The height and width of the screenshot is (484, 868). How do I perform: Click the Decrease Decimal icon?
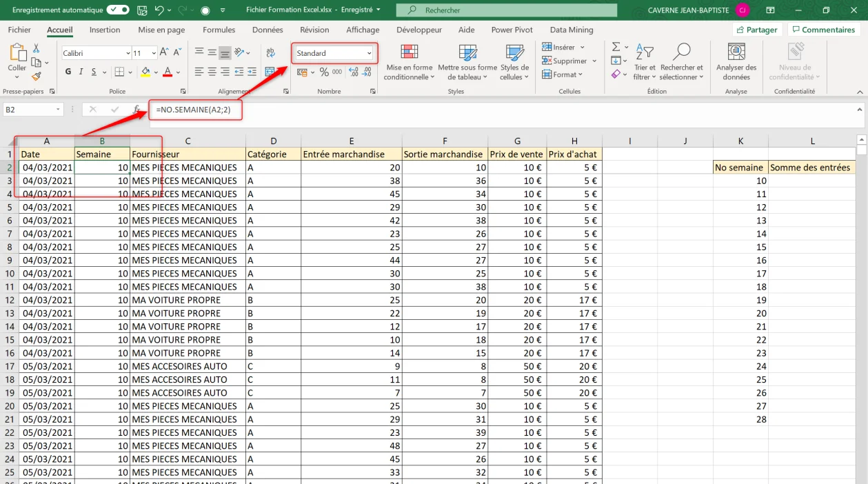coord(367,72)
